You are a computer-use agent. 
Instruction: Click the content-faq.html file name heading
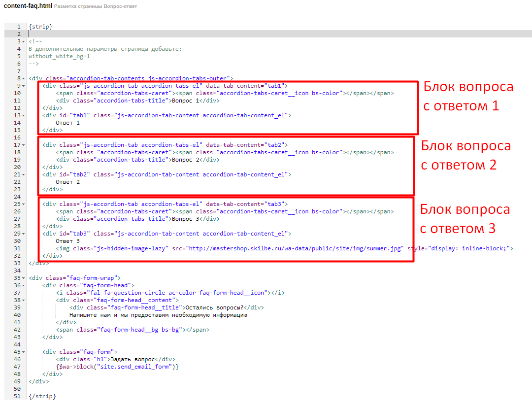click(x=28, y=6)
